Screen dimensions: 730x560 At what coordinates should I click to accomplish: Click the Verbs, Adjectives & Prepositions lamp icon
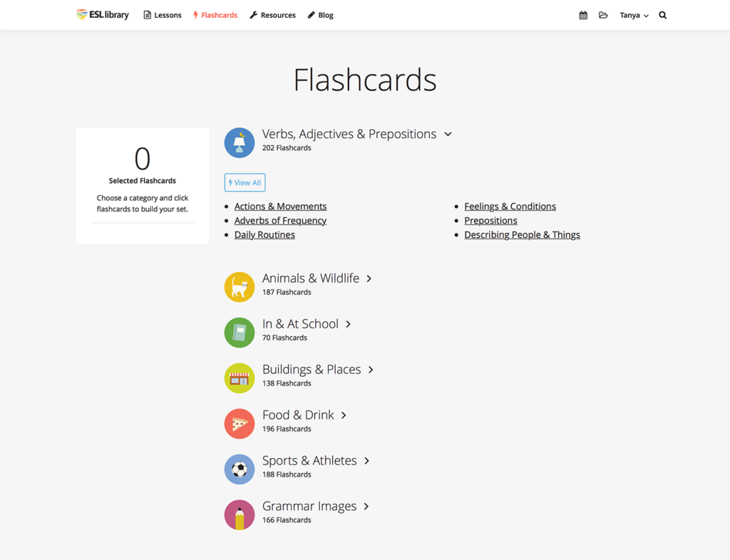pyautogui.click(x=240, y=142)
